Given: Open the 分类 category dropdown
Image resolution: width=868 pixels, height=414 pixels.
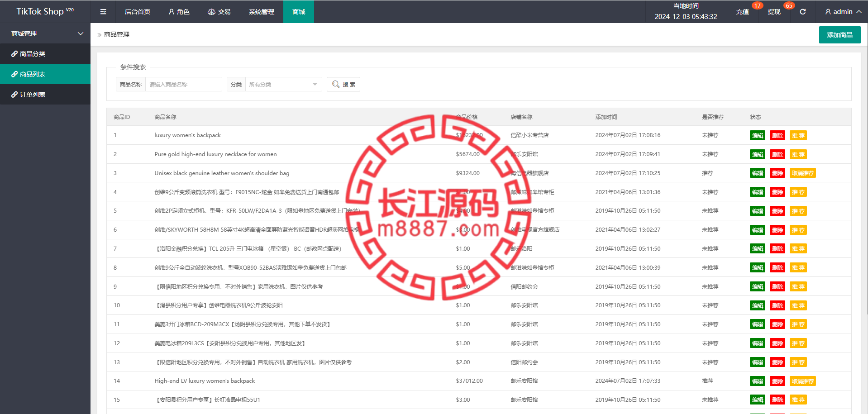Looking at the screenshot, I should pyautogui.click(x=283, y=84).
